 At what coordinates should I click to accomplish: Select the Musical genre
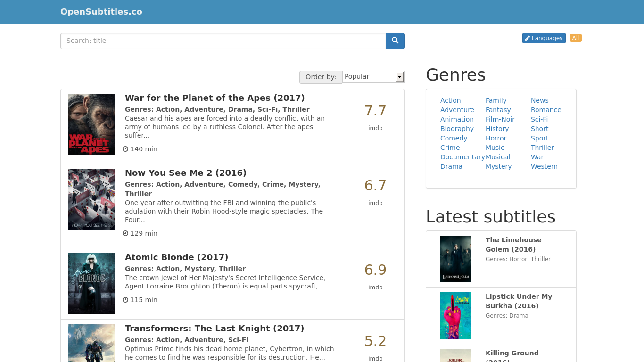click(x=498, y=157)
